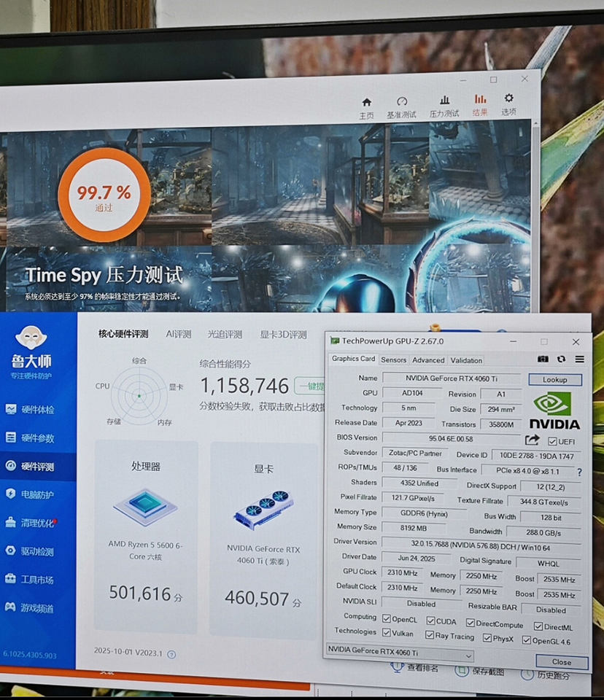Click the Close button in GPU-Z
The image size is (604, 700).
coord(561,662)
